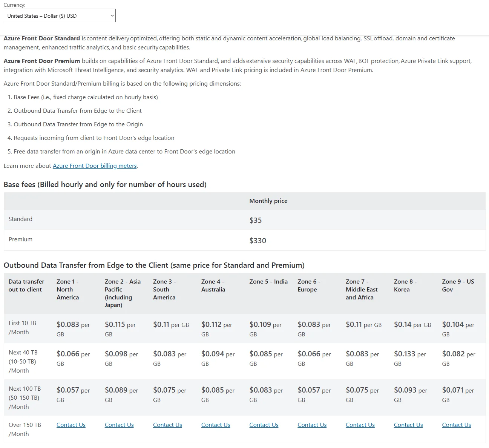Click list item 'Free data transfer from an origin' line
The height and width of the screenshot is (448, 489).
(121, 152)
